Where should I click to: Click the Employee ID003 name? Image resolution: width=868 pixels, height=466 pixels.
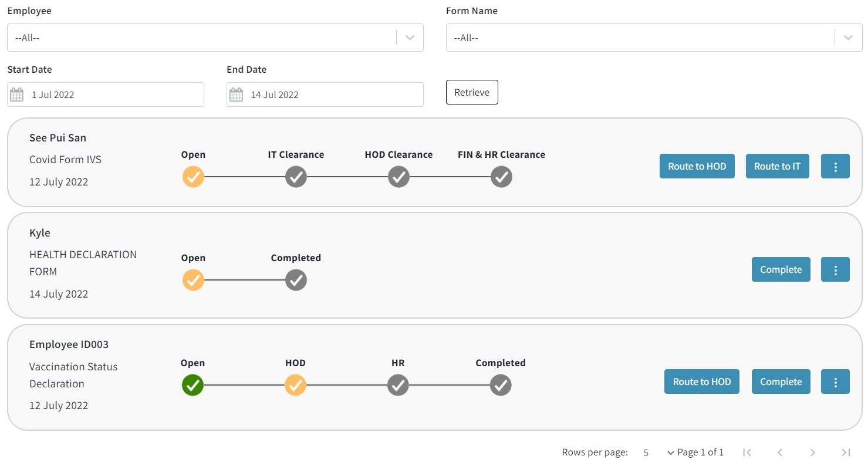point(69,345)
